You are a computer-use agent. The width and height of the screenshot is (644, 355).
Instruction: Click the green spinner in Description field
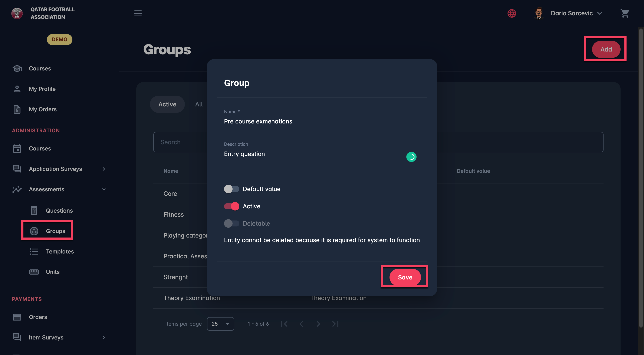pyautogui.click(x=411, y=157)
